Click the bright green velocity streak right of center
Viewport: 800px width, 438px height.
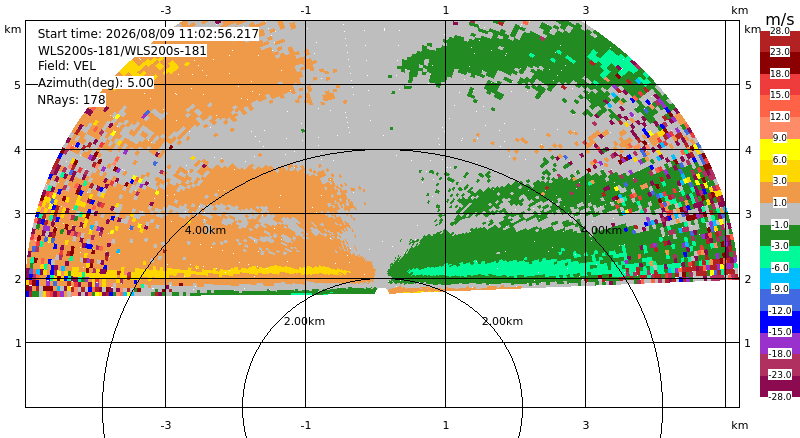(x=531, y=267)
